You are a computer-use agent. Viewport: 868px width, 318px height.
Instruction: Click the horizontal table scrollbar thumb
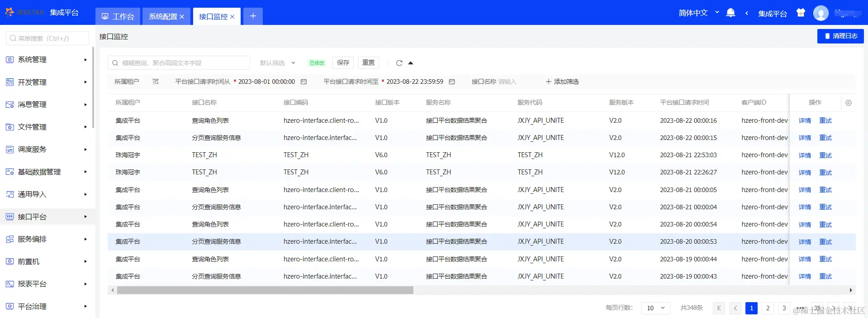(265, 290)
